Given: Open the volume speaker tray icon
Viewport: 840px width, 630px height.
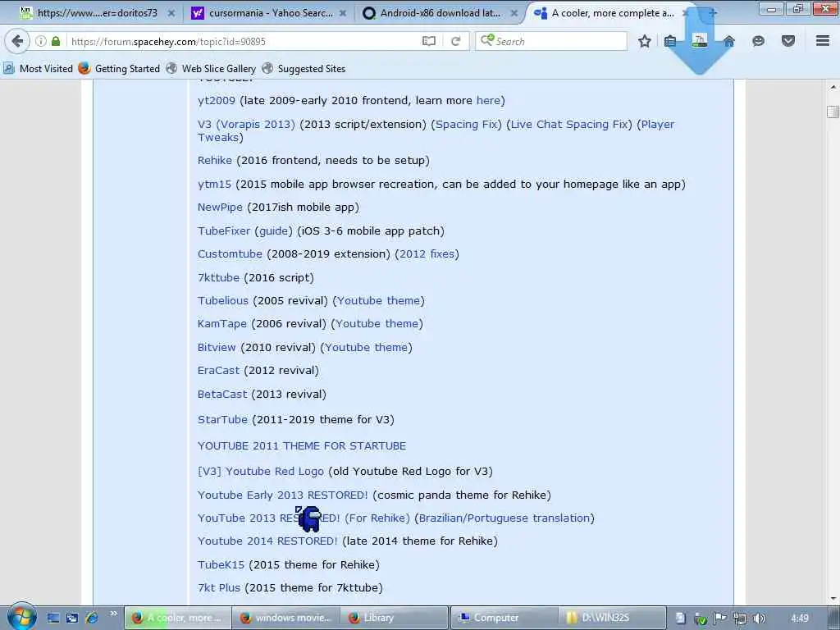Looking at the screenshot, I should pyautogui.click(x=759, y=619).
